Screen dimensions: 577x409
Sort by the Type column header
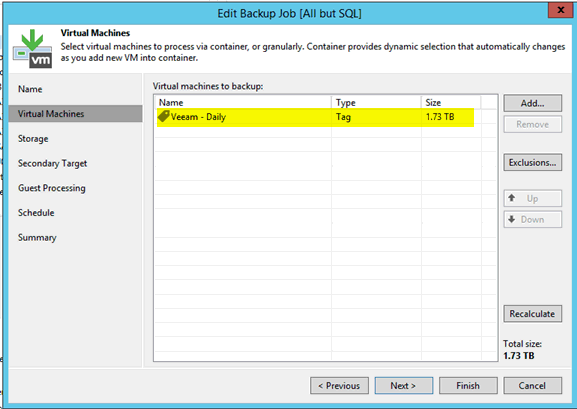point(376,102)
